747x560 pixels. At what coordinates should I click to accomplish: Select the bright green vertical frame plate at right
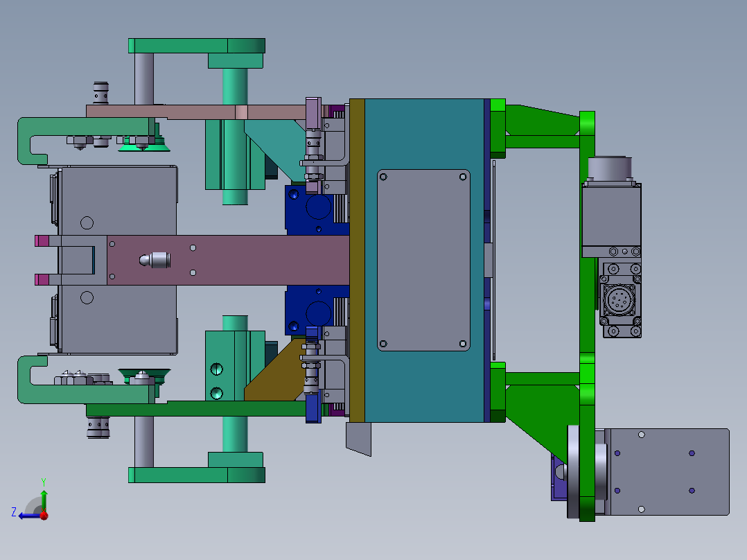[587, 316]
